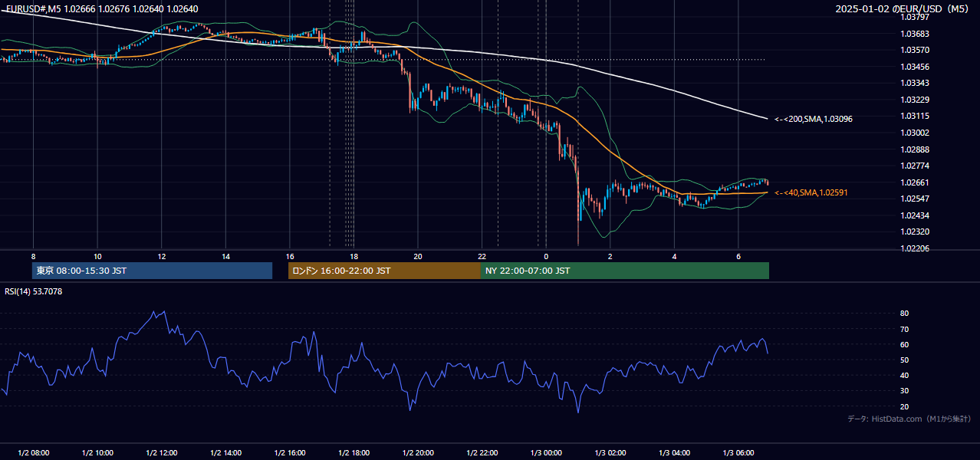Click price axis value 1.03683
The image size is (980, 460).
point(915,34)
